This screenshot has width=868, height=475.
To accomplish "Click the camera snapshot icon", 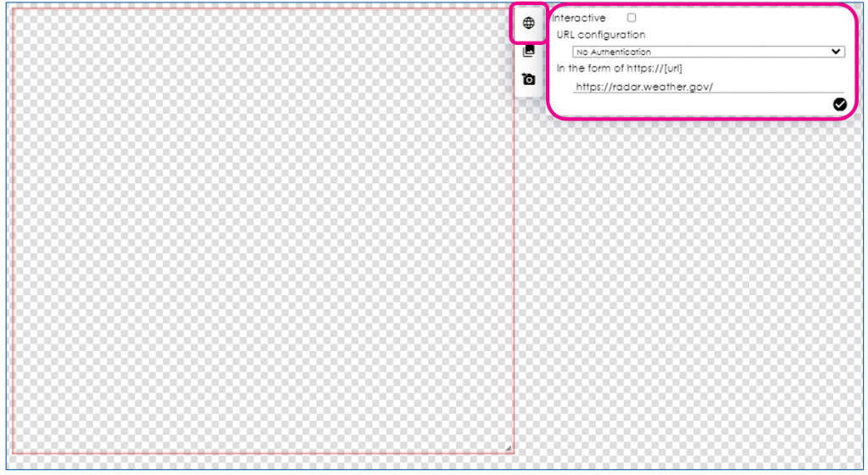I will point(528,79).
